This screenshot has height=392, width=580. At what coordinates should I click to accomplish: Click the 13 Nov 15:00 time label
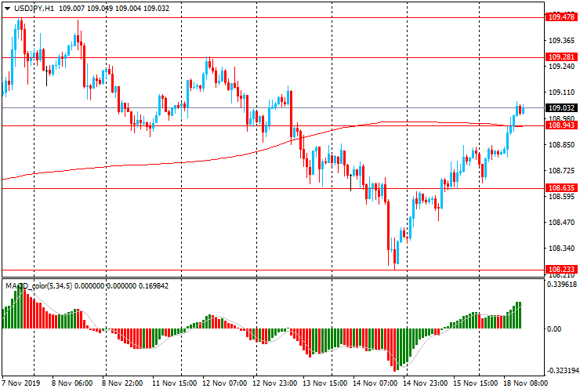[324, 383]
